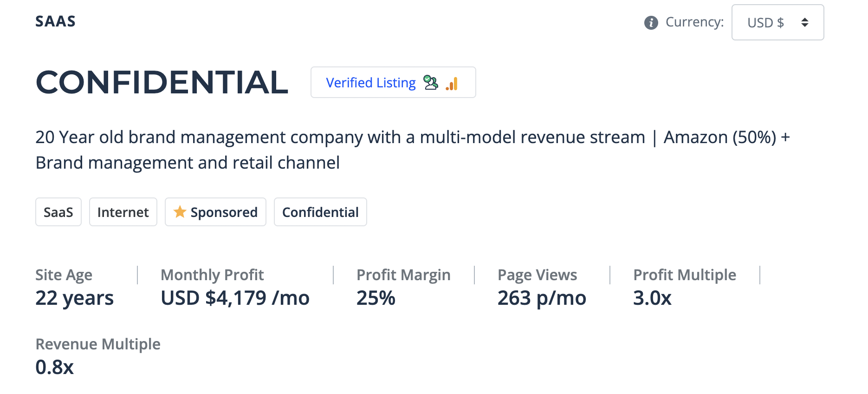Click the currency dropdown arrows
This screenshot has height=394, width=868.
(x=805, y=22)
